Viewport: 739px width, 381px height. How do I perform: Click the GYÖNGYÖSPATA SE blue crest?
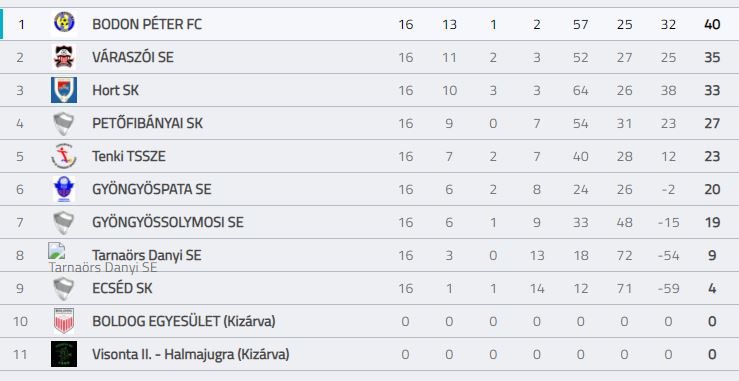pos(64,189)
